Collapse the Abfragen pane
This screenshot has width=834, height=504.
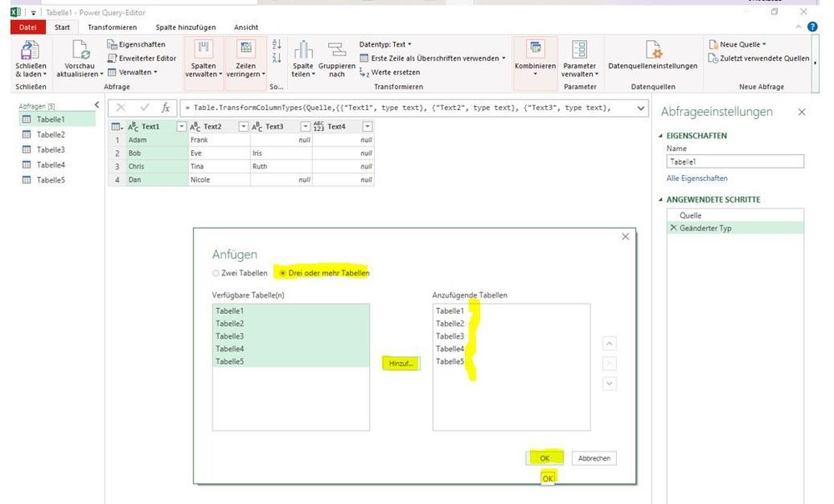click(x=97, y=105)
